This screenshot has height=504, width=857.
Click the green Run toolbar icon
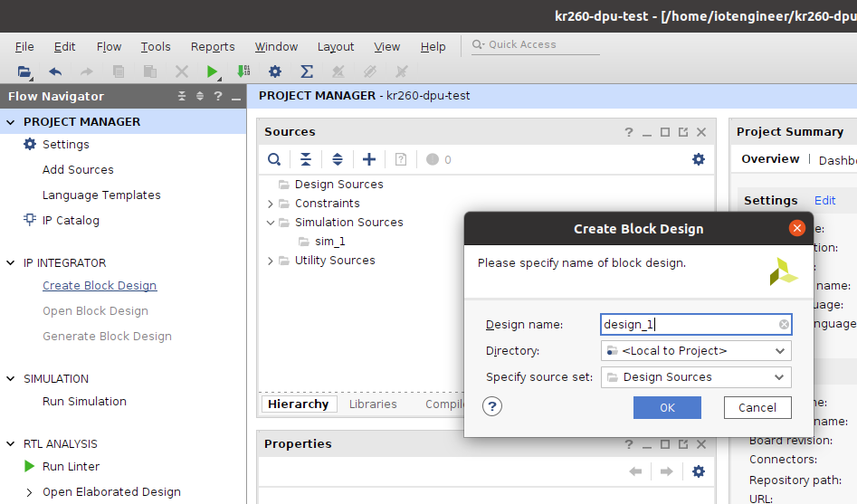point(213,71)
